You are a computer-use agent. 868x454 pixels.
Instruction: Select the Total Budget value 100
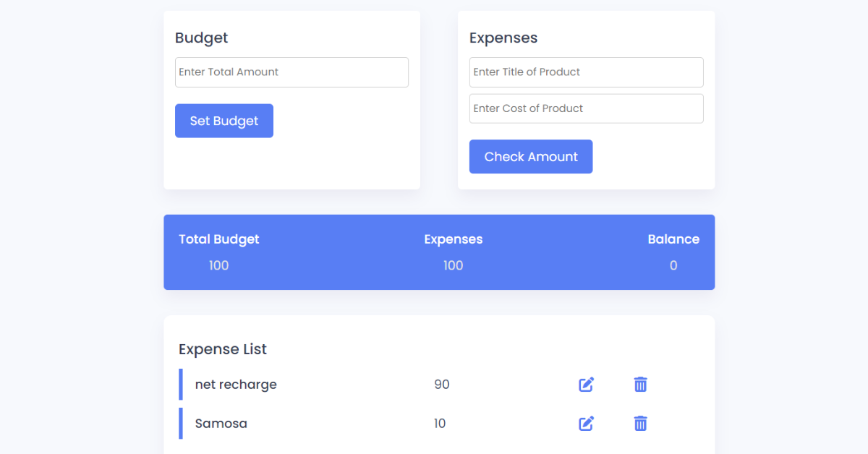218,265
